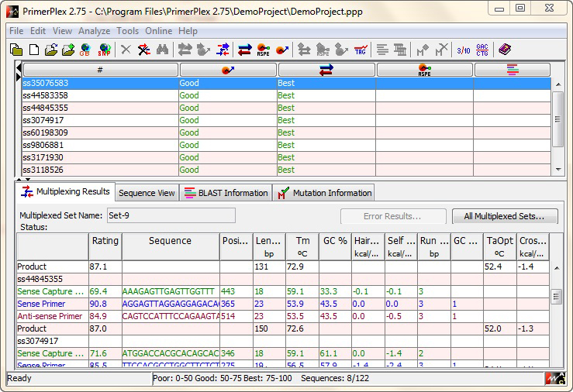Switch to the BLAST Information tab
Viewport: 573px width, 392px height.
coord(226,193)
